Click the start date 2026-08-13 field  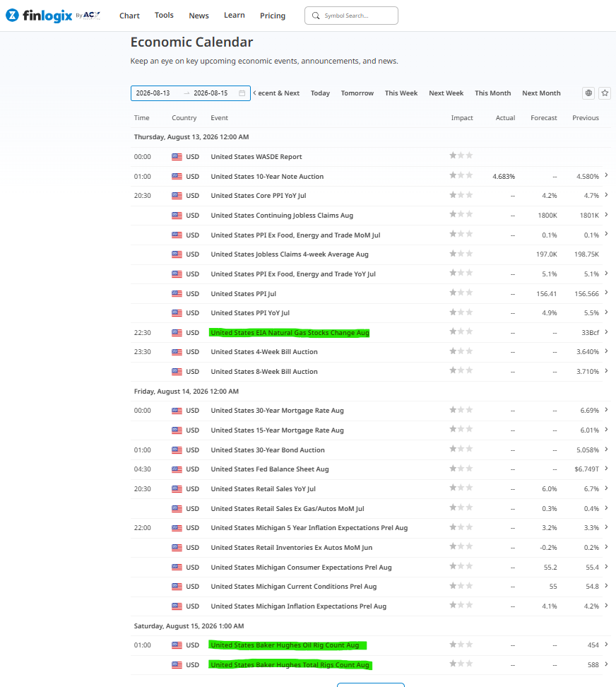(x=153, y=93)
